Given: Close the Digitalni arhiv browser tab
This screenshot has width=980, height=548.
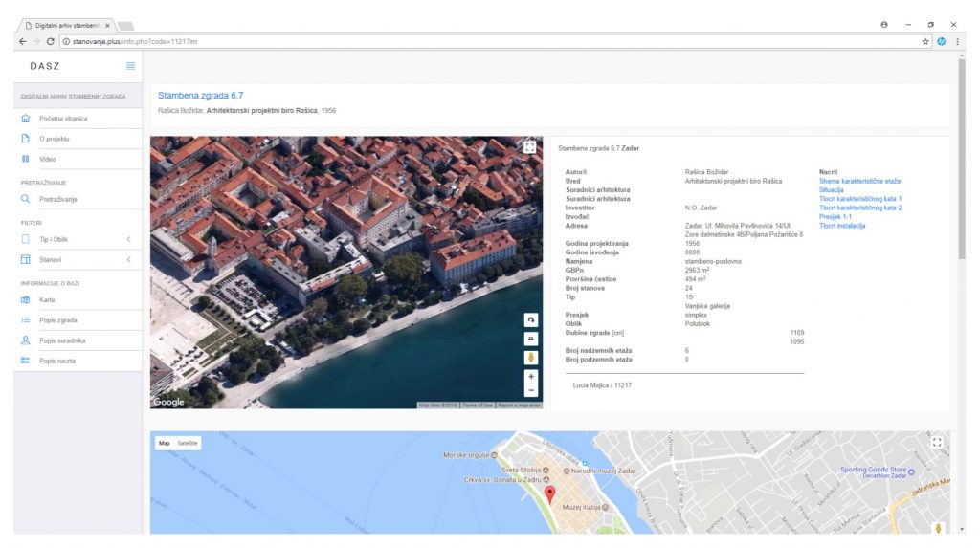Looking at the screenshot, I should [x=107, y=26].
